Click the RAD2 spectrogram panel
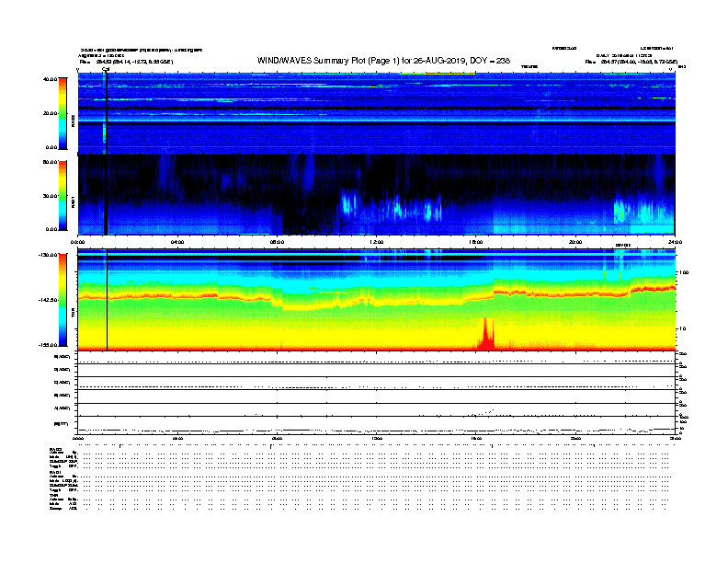The width and height of the screenshot is (728, 563). [x=377, y=113]
